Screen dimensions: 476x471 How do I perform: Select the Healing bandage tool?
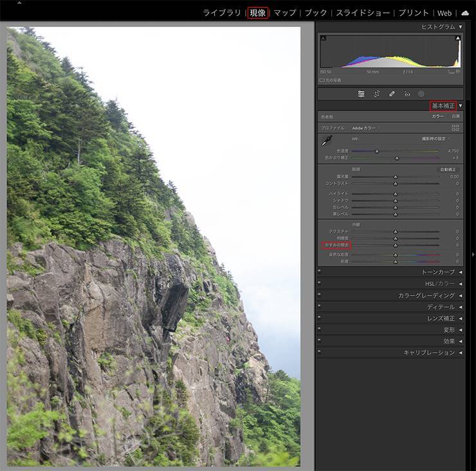click(x=392, y=94)
